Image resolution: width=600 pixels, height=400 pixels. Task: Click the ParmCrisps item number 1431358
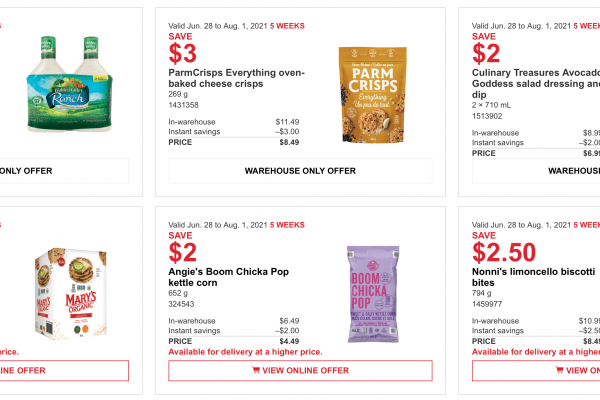[x=185, y=104]
